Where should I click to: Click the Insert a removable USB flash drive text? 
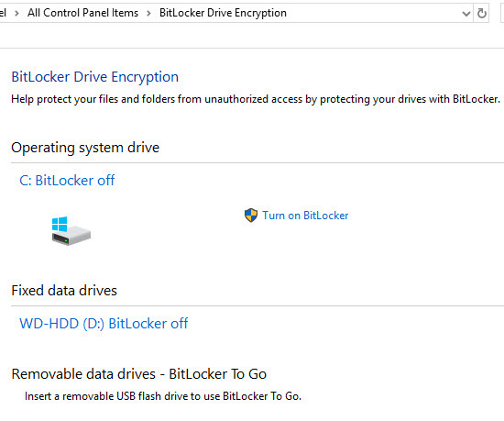pos(163,396)
